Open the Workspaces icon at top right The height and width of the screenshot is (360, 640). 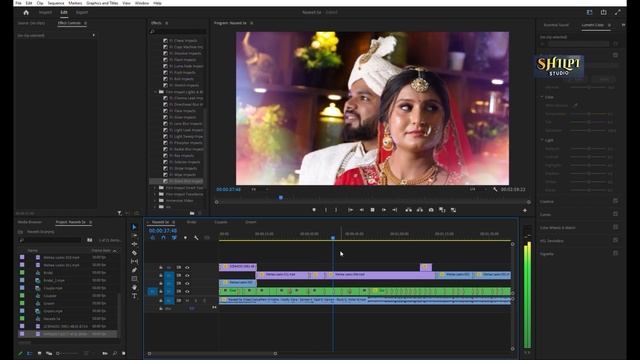pos(589,13)
